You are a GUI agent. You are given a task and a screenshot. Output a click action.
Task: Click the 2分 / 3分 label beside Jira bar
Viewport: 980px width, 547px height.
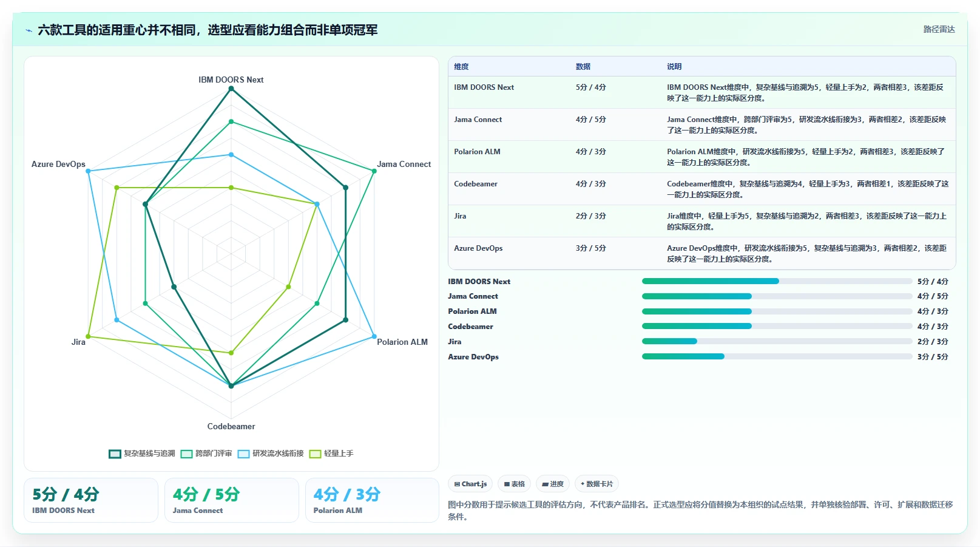click(933, 342)
